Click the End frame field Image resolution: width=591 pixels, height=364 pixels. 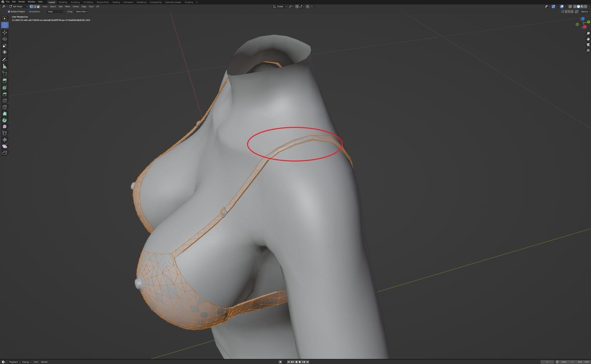(583, 362)
